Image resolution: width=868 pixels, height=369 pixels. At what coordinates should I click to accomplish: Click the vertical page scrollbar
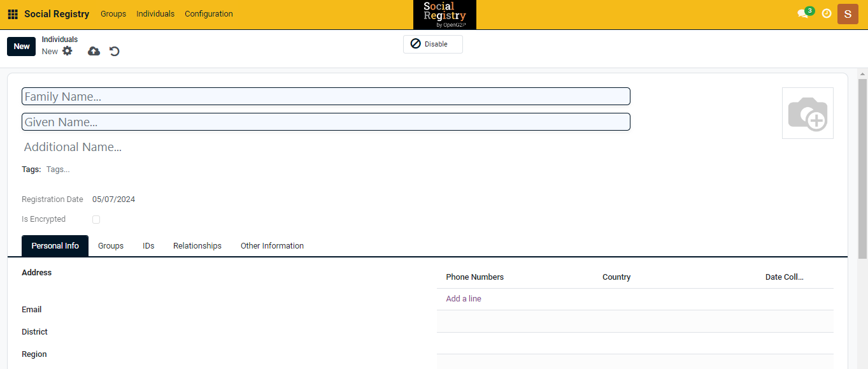pyautogui.click(x=862, y=169)
